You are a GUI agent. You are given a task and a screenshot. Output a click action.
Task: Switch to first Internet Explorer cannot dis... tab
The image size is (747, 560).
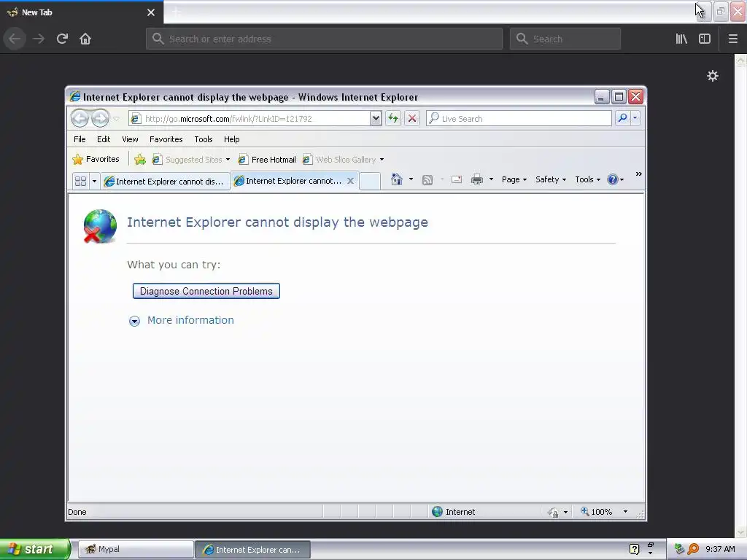pos(165,182)
